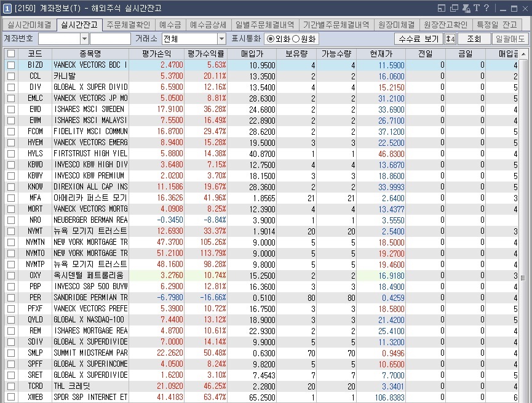Click the 수수료 보기 button
The image size is (532, 403).
(419, 39)
